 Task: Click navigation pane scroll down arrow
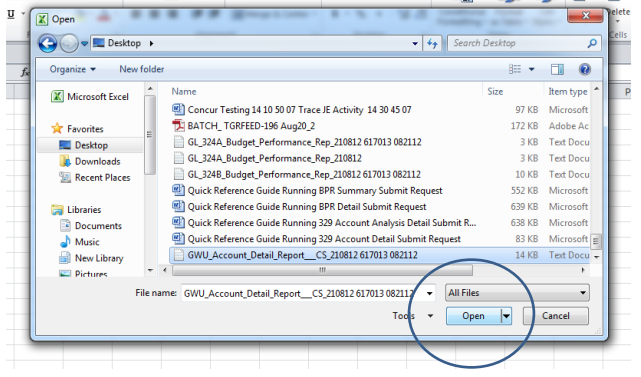pos(150,270)
